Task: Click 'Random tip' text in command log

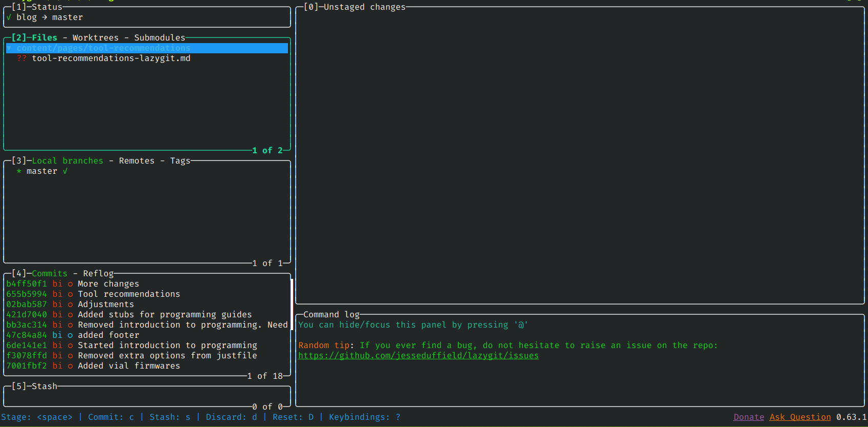Action: coord(324,345)
